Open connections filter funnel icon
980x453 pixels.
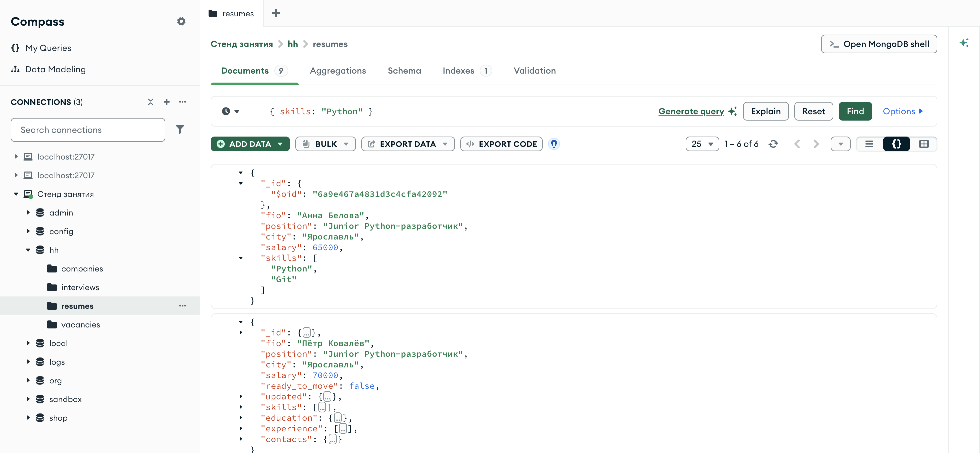coord(180,130)
